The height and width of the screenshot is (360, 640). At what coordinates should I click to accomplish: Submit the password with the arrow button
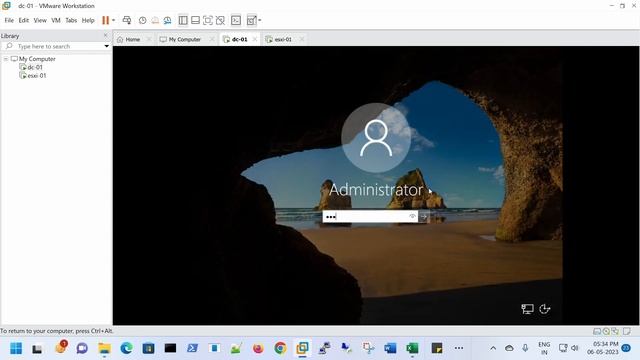tap(424, 216)
